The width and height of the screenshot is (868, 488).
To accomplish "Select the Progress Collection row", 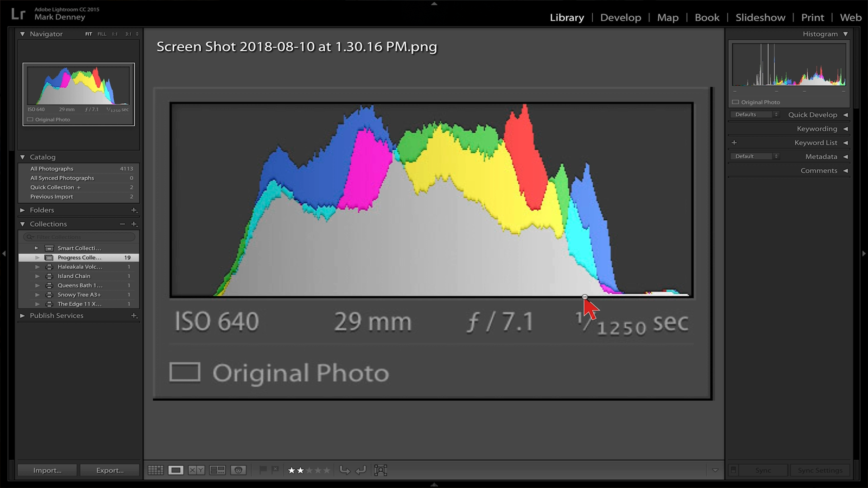I will (x=79, y=258).
